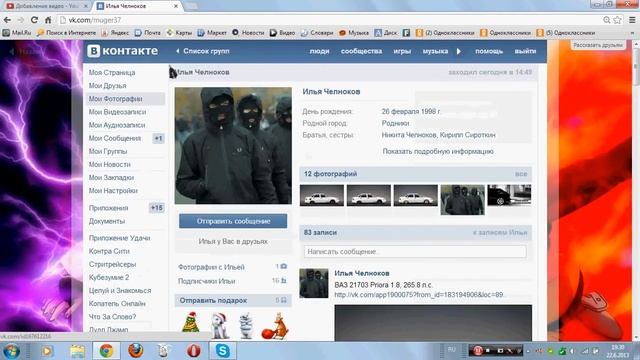
Task: Bookmark page with the star icon
Action: (618, 20)
